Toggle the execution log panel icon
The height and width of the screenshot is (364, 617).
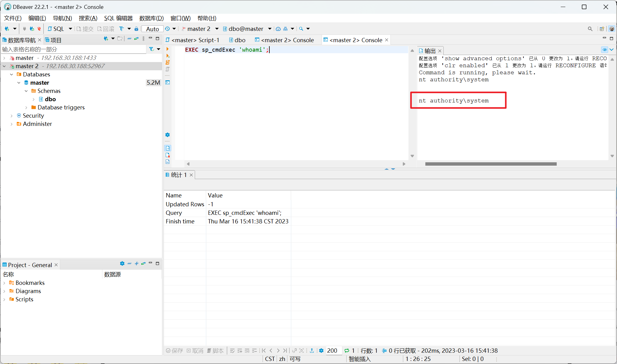click(x=168, y=155)
